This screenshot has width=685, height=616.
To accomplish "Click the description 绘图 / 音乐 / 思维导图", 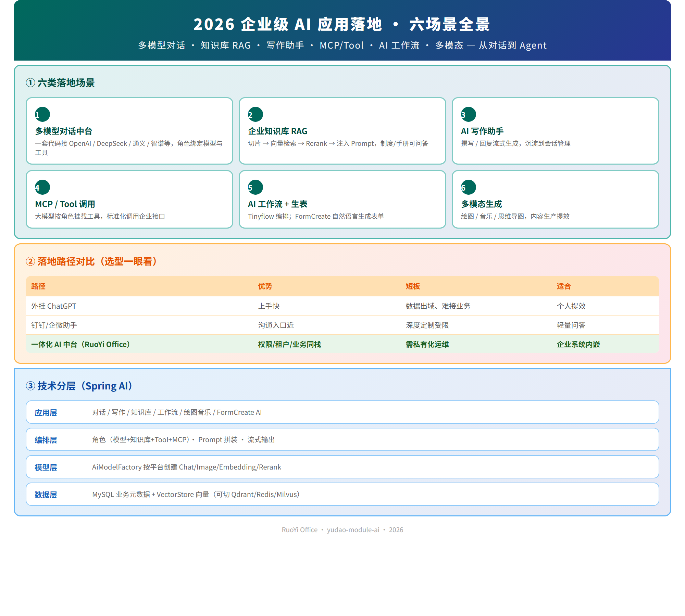I will pos(515,216).
